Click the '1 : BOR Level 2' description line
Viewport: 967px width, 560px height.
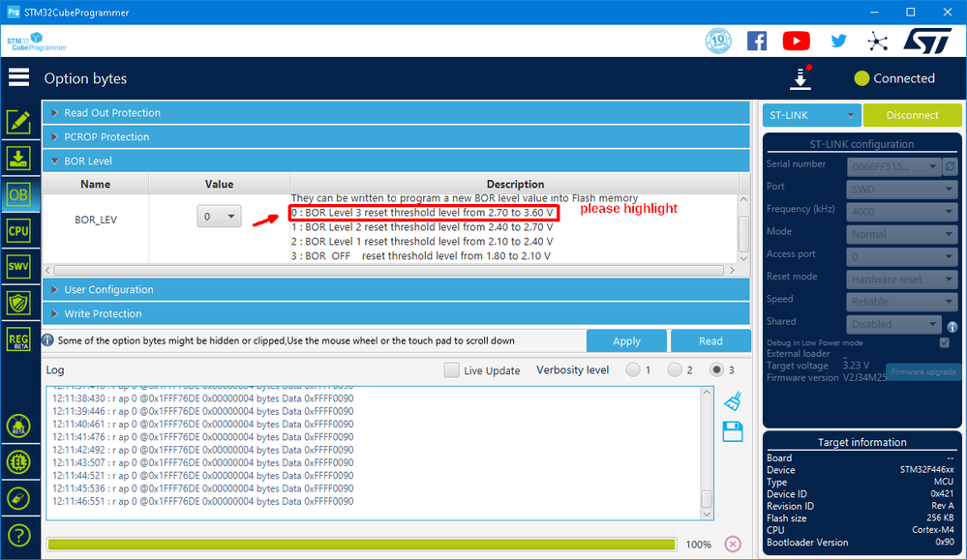click(x=422, y=226)
